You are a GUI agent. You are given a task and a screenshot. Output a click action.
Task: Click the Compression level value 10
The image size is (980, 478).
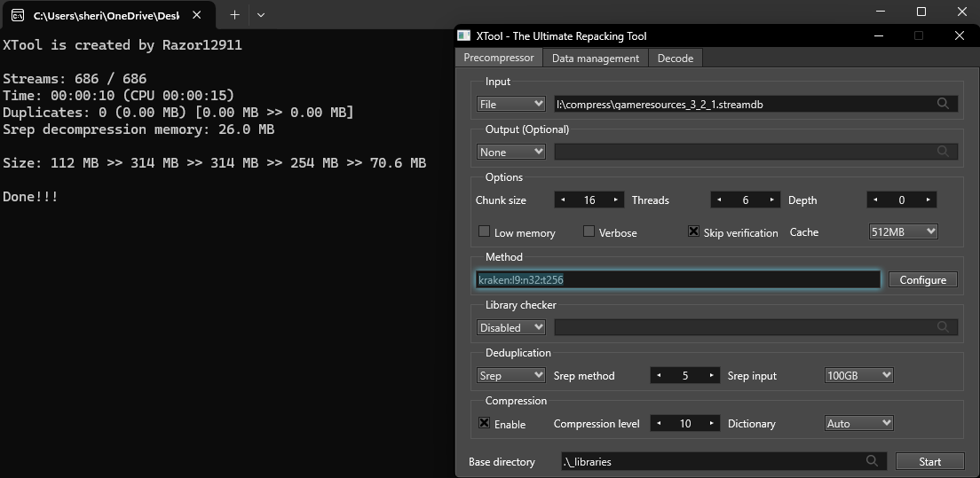tap(685, 423)
